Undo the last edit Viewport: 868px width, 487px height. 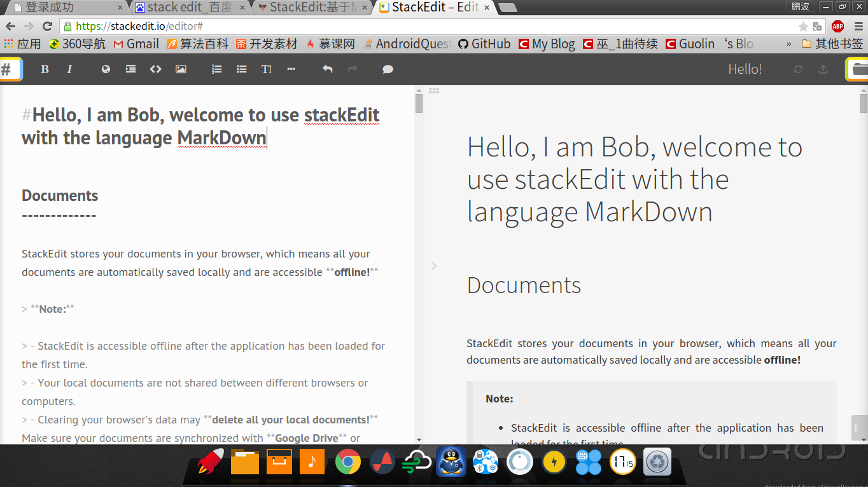[x=327, y=69]
